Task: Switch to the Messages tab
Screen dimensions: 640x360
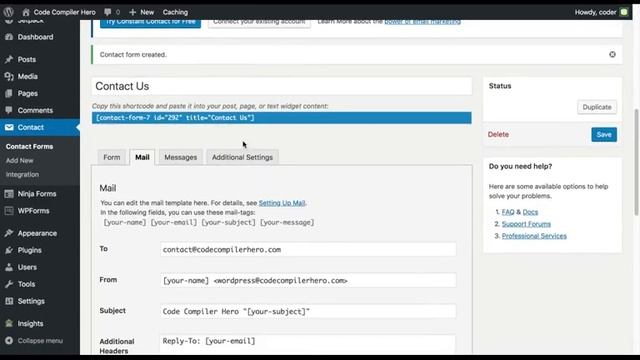Action: pyautogui.click(x=180, y=157)
